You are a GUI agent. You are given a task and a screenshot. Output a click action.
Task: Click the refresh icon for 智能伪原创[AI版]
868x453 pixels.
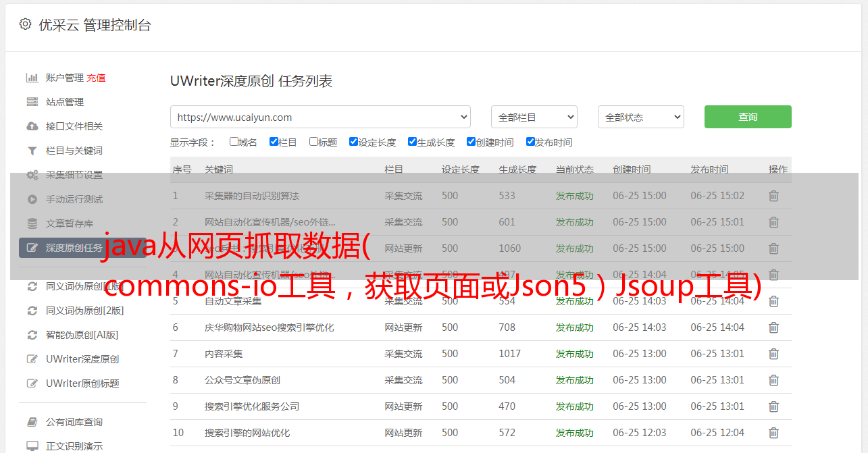(32, 335)
